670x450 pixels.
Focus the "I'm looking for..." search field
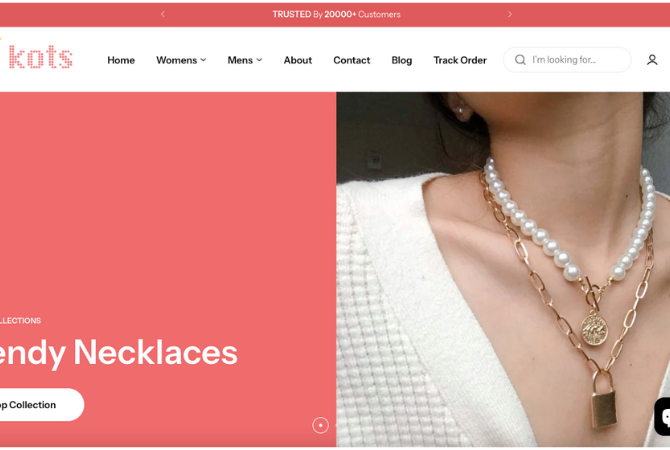coord(567,60)
